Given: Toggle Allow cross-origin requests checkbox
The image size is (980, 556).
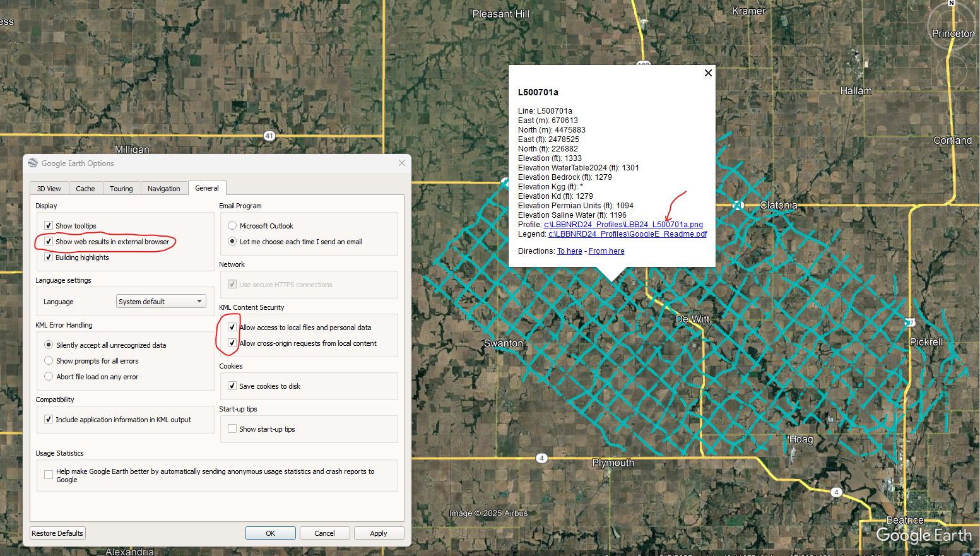Looking at the screenshot, I should [x=232, y=343].
